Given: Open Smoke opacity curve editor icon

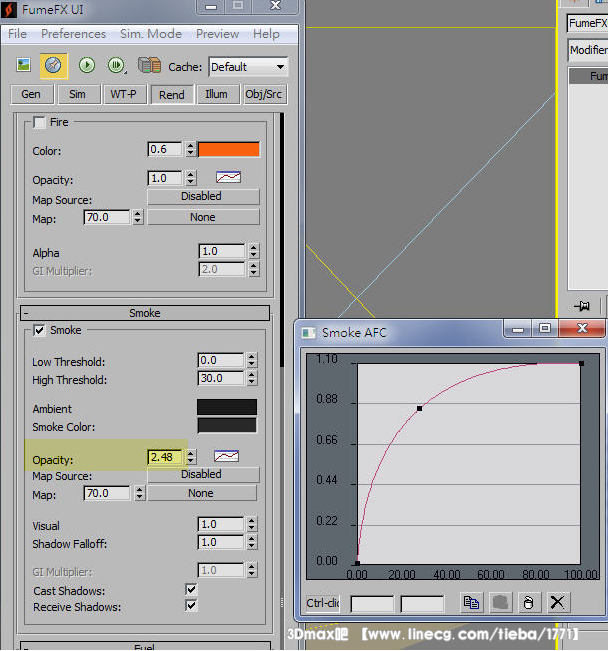Looking at the screenshot, I should pos(226,456).
